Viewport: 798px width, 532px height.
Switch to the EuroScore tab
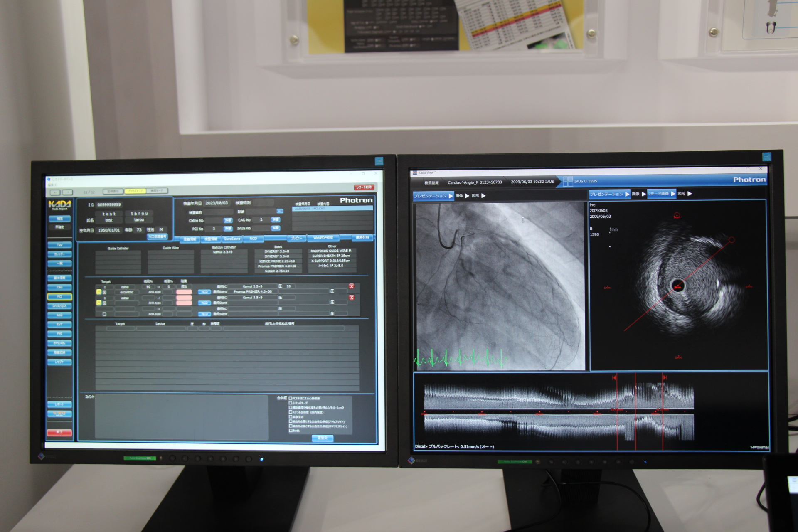click(232, 239)
